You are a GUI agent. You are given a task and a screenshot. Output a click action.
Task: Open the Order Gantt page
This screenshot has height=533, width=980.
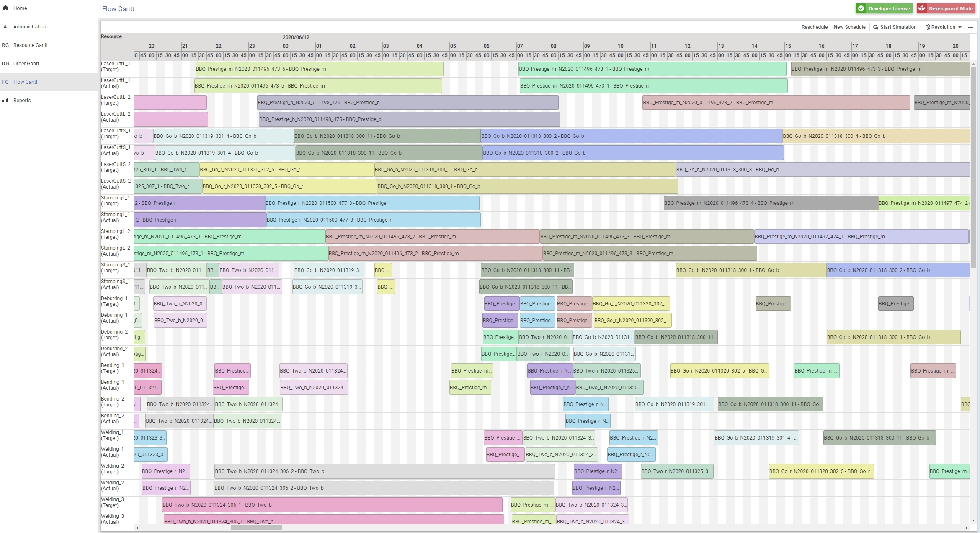pos(26,63)
